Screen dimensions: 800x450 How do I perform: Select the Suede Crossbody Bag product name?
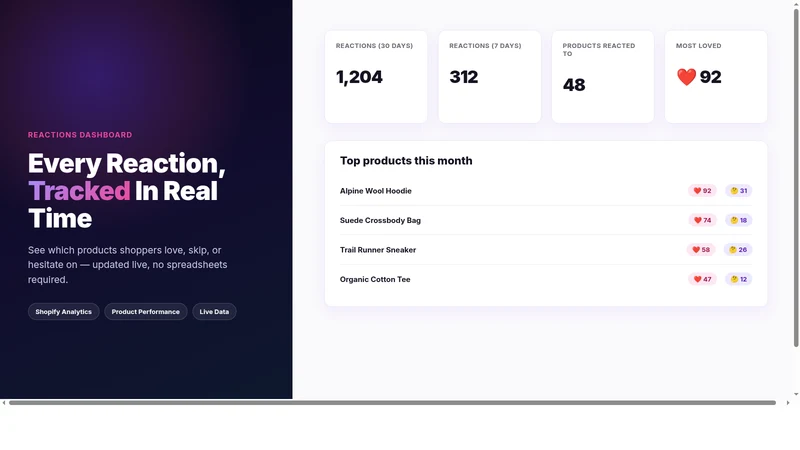pyautogui.click(x=380, y=220)
